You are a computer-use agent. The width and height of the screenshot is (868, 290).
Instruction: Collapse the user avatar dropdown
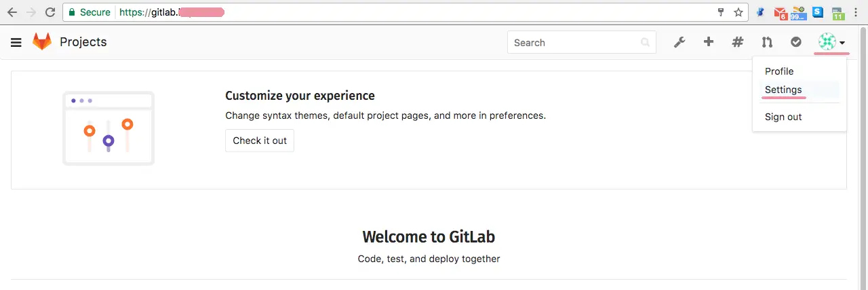(x=832, y=42)
